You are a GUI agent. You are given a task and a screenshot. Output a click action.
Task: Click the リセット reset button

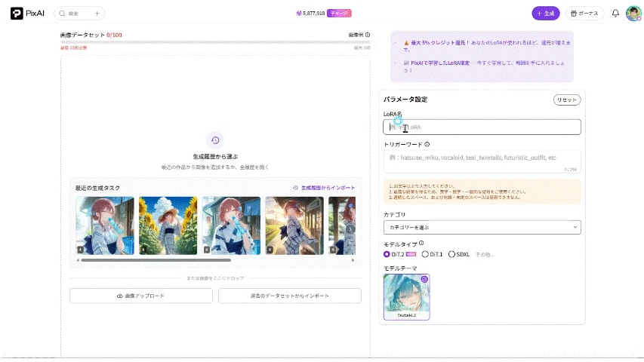click(567, 100)
